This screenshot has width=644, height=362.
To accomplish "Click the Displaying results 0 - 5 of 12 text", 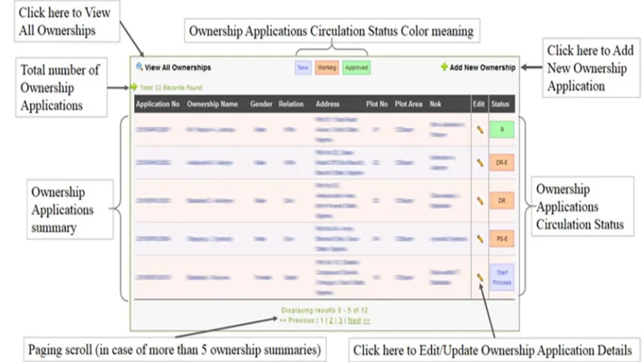I will (324, 310).
